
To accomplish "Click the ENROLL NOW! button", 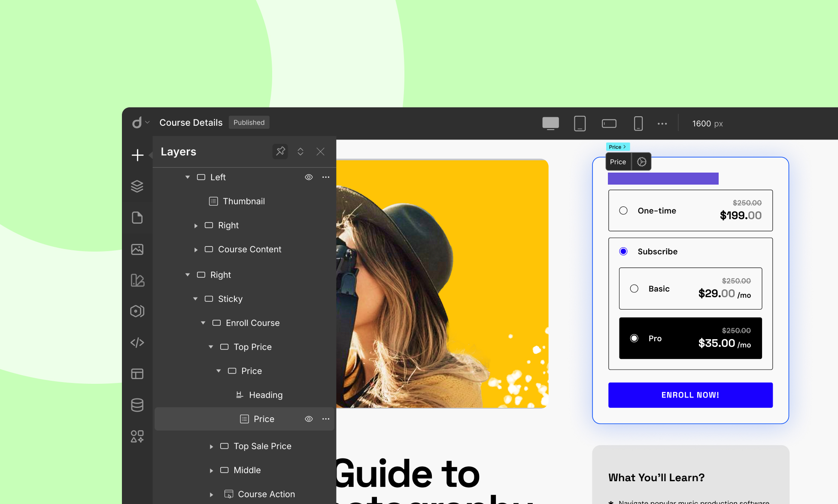I will pos(690,395).
